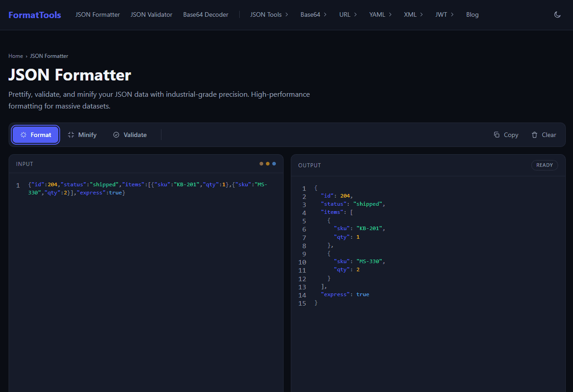Click the Minify button
The image size is (573, 392).
point(82,135)
